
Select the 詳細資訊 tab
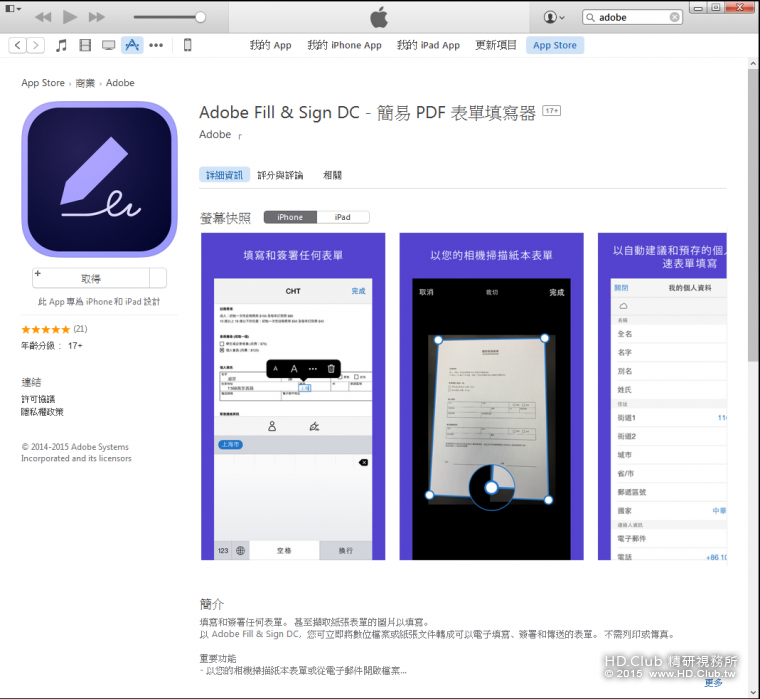point(224,175)
